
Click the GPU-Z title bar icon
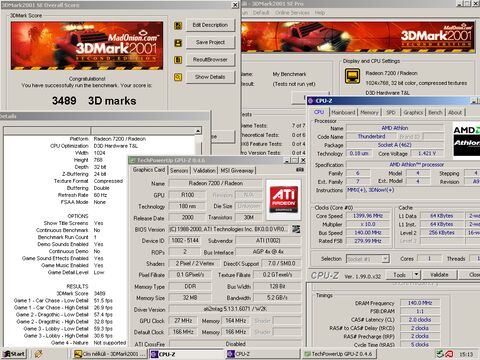tap(132, 160)
